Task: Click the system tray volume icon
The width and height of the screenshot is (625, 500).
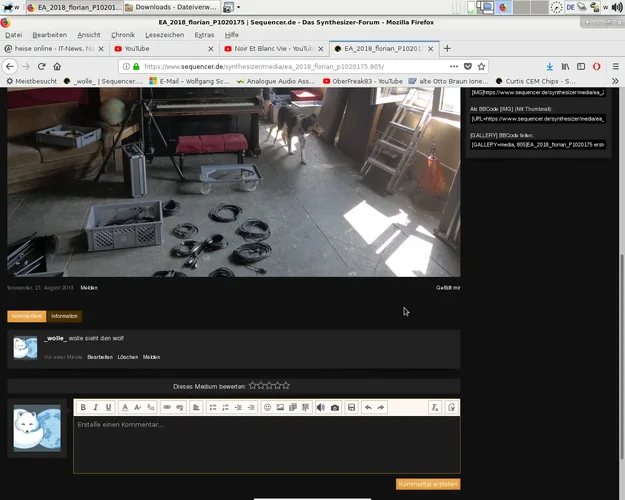Action: 617,7
